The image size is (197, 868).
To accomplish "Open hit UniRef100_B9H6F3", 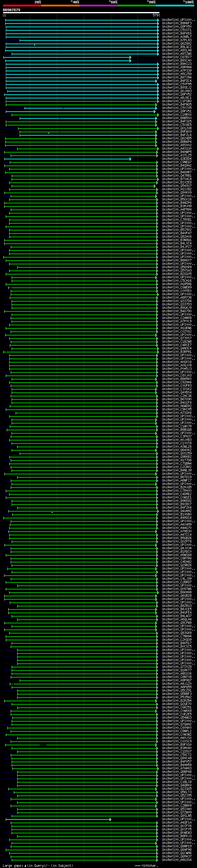I will 176,23.
